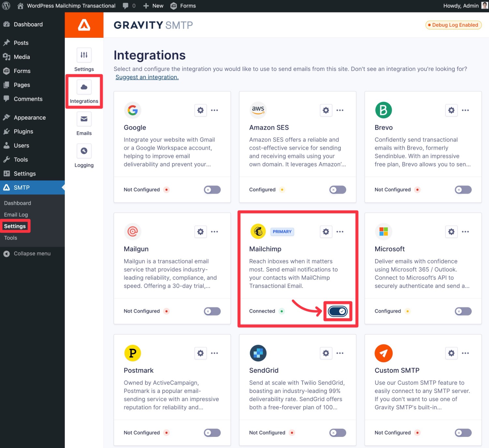The height and width of the screenshot is (448, 489).
Task: Enable the Brevo integration toggle
Action: [463, 190]
